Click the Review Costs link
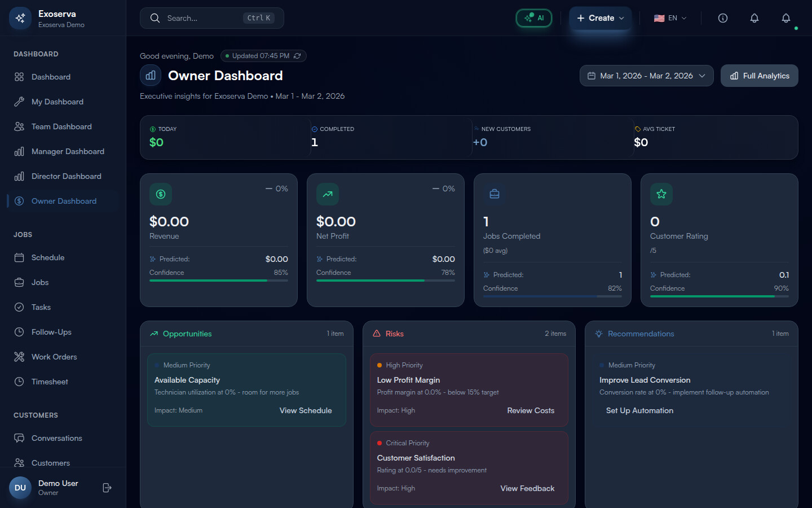This screenshot has width=812, height=508. 530,410
